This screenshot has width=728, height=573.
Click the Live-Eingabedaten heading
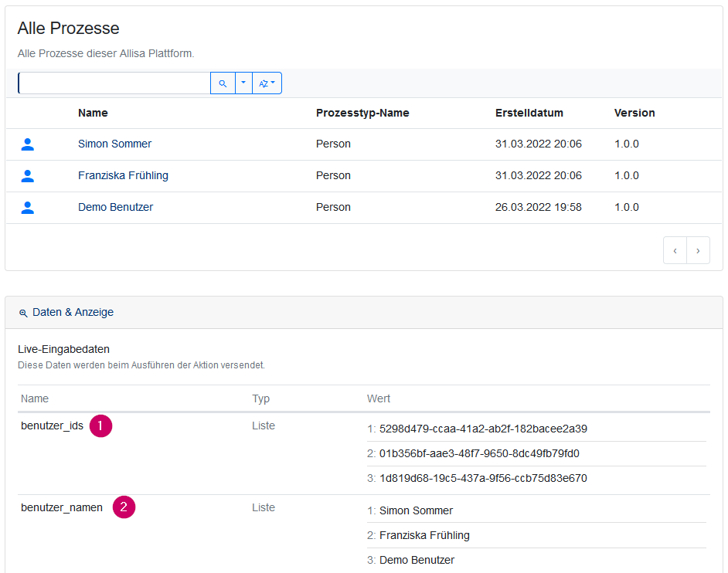[x=63, y=349]
